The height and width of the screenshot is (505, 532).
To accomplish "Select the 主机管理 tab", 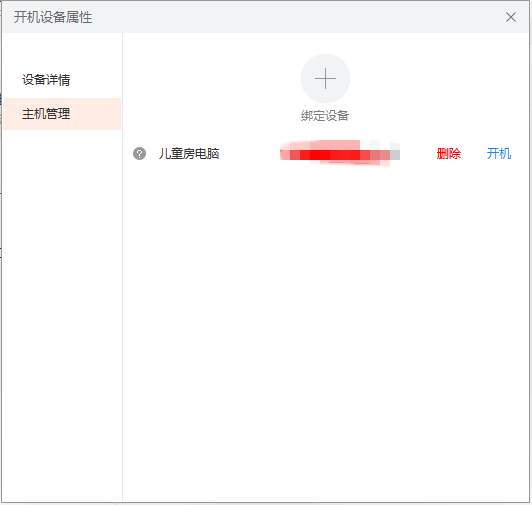I will pyautogui.click(x=62, y=114).
